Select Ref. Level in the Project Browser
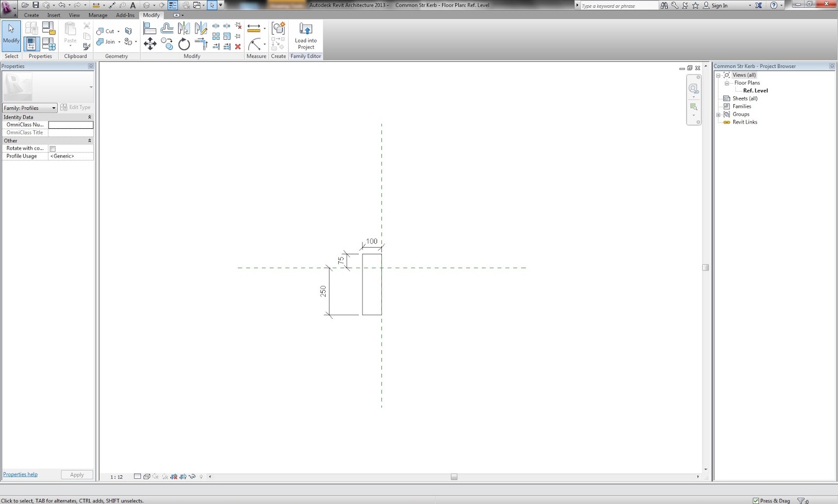The width and height of the screenshot is (838, 504). click(x=755, y=90)
